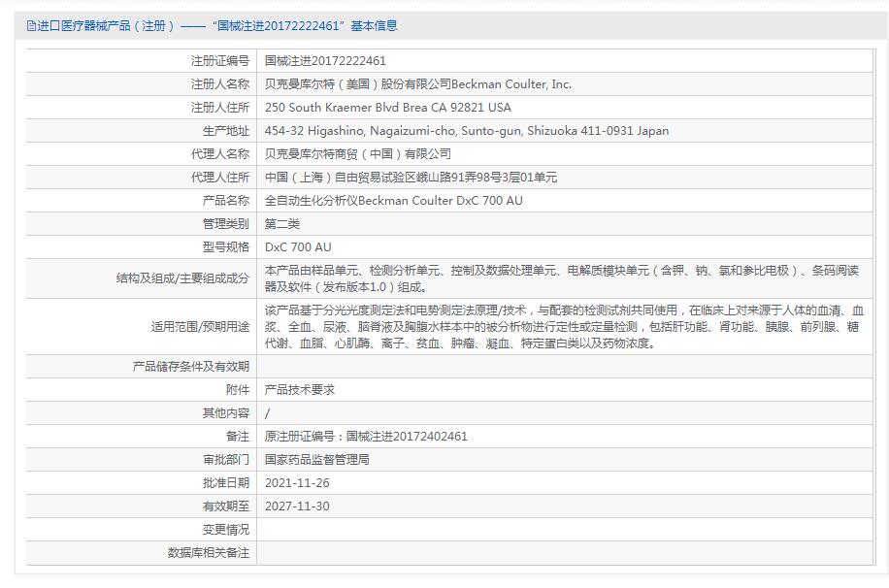This screenshot has width=889, height=588.
Task: Select the registrant name "Beckman Coulter, Inc." value
Action: [418, 83]
